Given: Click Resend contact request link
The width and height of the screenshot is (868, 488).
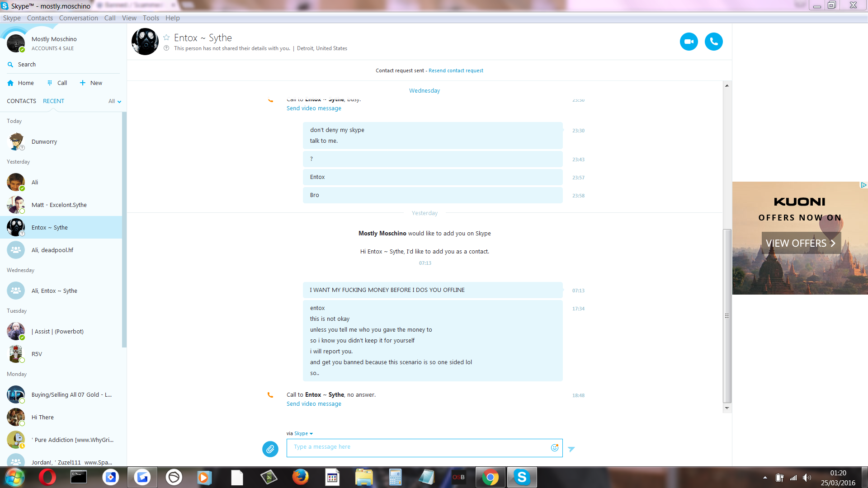Looking at the screenshot, I should coord(456,70).
